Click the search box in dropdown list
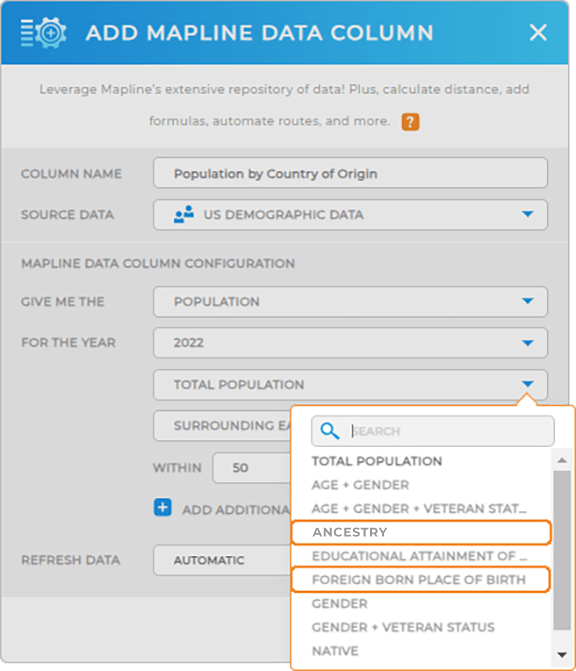Image resolution: width=576 pixels, height=671 pixels. (x=433, y=431)
